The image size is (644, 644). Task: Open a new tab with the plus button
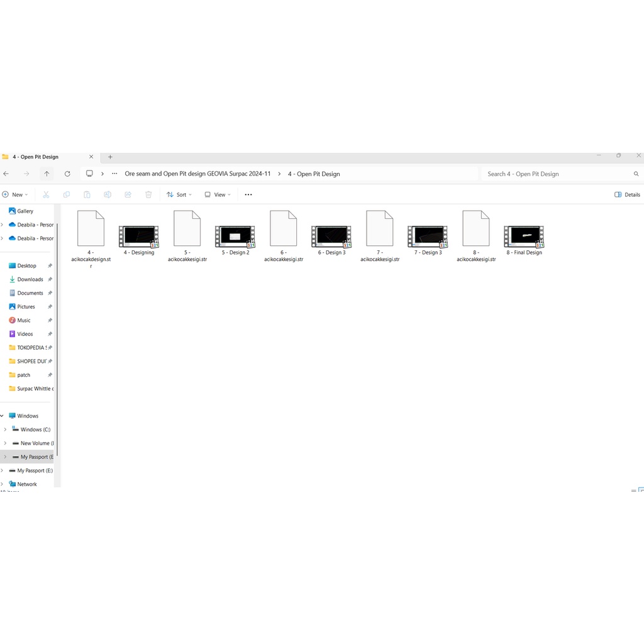click(x=110, y=157)
